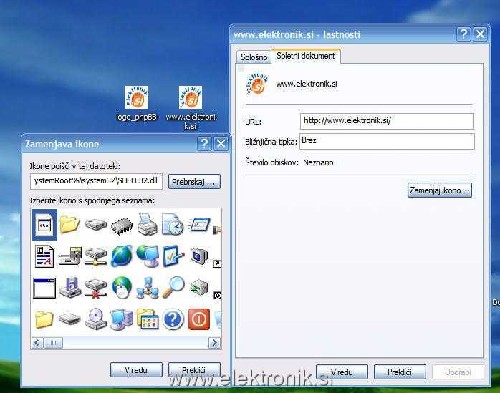Pick the memory chip icon
The image size is (500, 393).
[122, 226]
